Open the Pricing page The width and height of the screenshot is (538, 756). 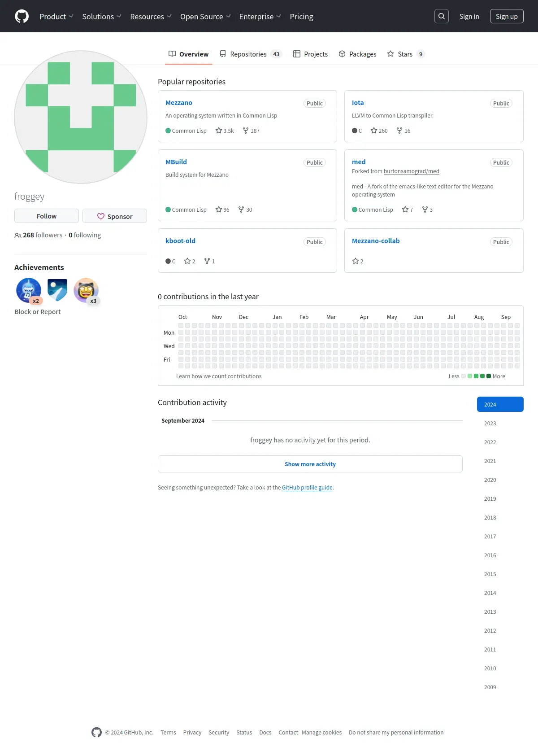pyautogui.click(x=301, y=17)
